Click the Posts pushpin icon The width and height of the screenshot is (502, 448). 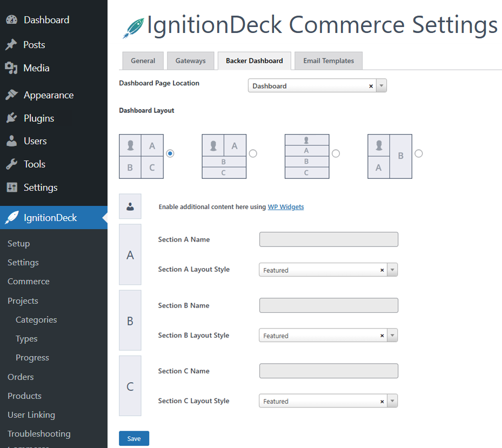pyautogui.click(x=11, y=44)
